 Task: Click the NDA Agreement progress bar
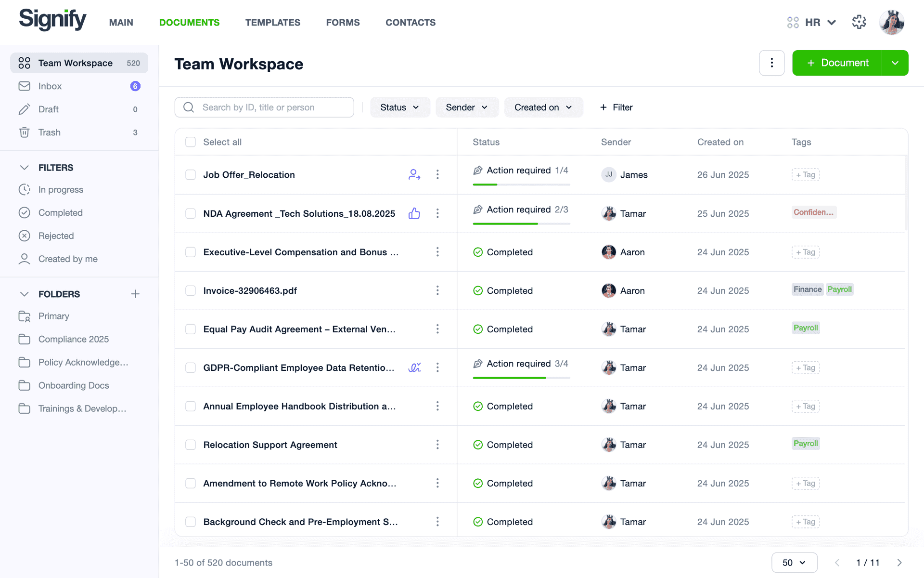pos(521,223)
